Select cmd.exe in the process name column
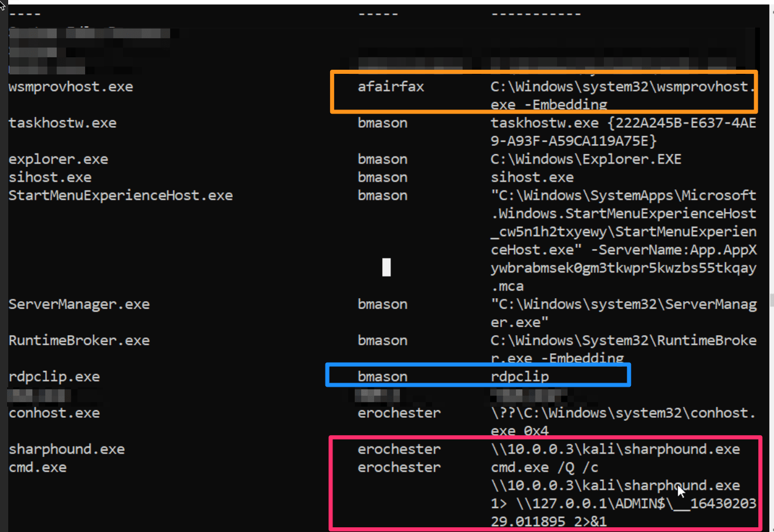The width and height of the screenshot is (774, 532). tap(38, 468)
